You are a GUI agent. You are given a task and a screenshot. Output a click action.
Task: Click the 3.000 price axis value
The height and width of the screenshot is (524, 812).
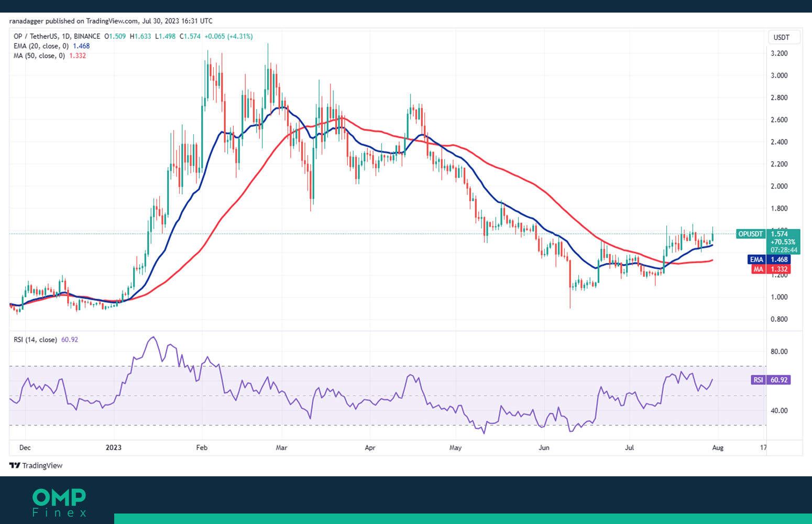click(x=779, y=75)
